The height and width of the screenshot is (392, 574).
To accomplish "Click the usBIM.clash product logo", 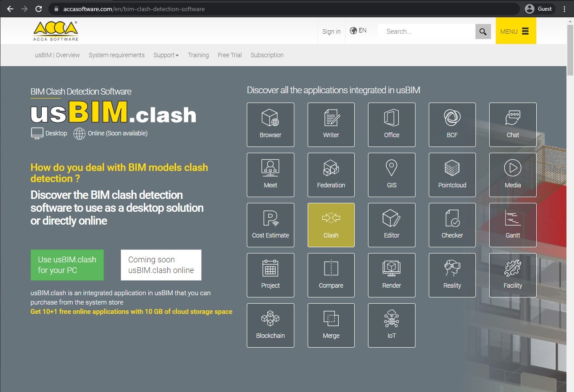I will [x=113, y=113].
